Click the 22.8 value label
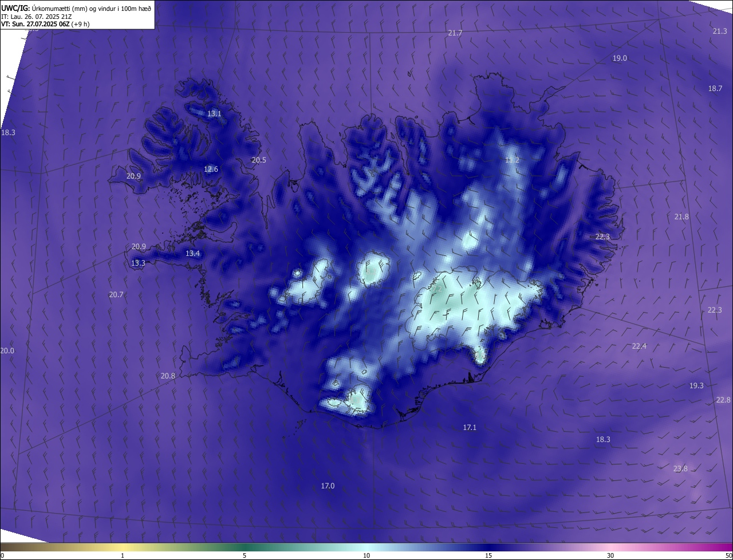The width and height of the screenshot is (733, 560). 723,400
